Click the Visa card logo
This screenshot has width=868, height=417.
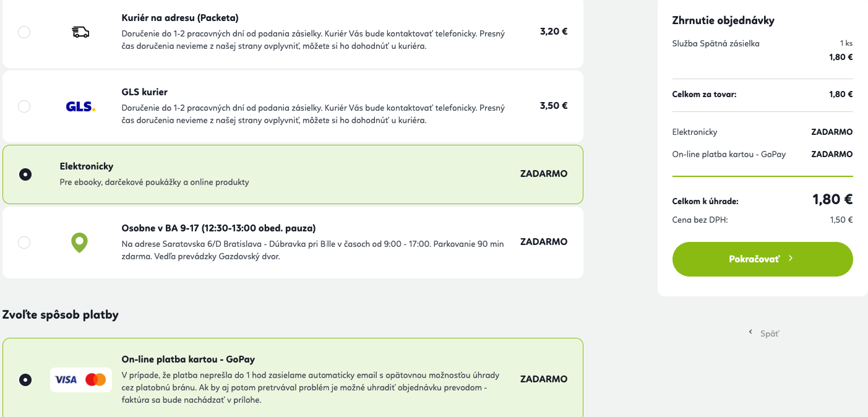[66, 379]
